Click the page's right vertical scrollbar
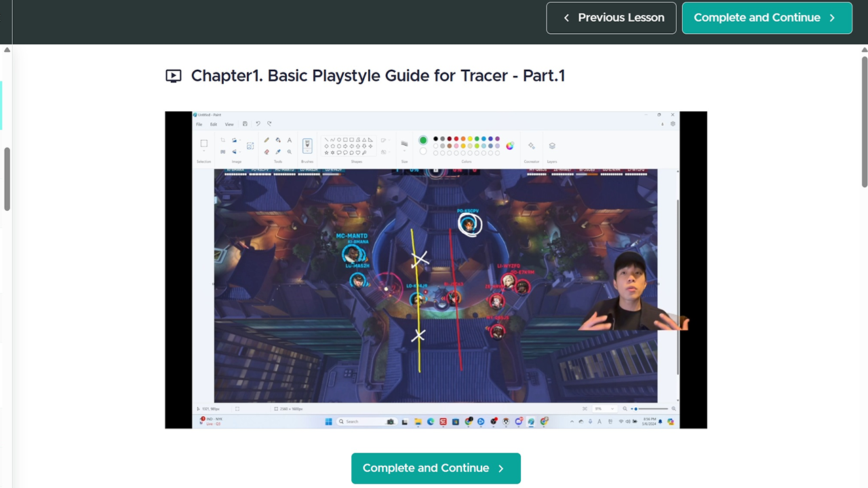Viewport: 868px width, 488px height. pos(865,122)
